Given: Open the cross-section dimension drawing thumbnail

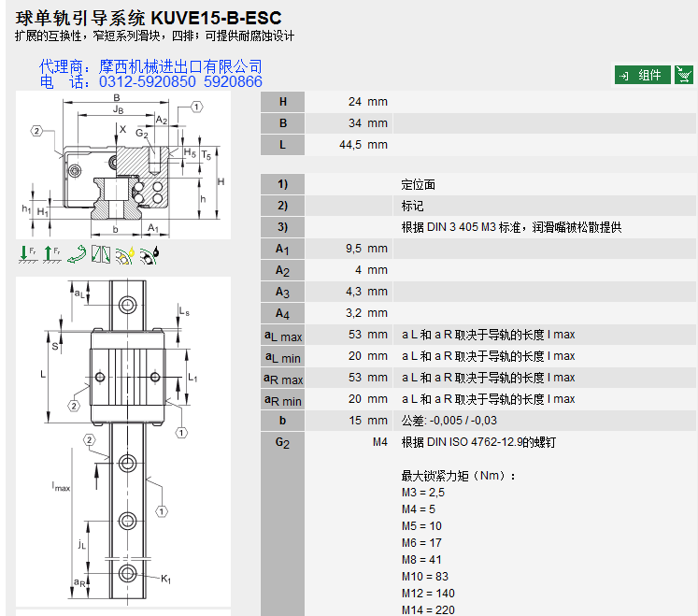Looking at the screenshot, I should click(123, 165).
